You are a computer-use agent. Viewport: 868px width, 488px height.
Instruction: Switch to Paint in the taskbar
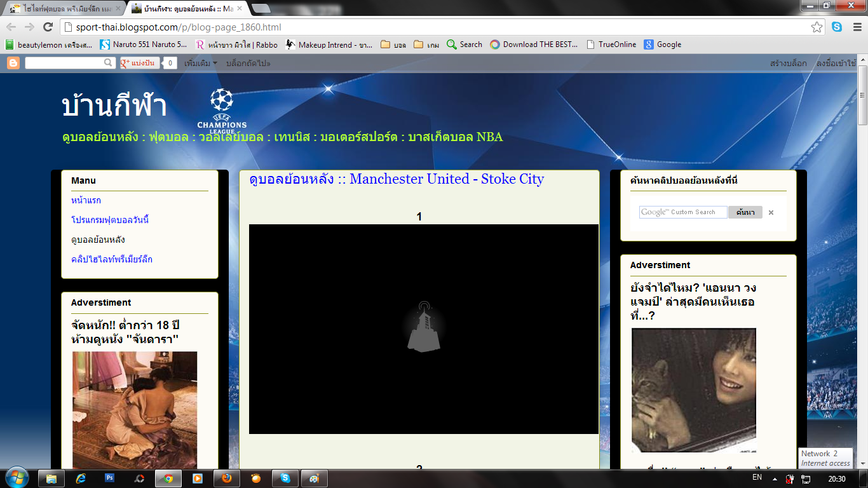[315, 478]
